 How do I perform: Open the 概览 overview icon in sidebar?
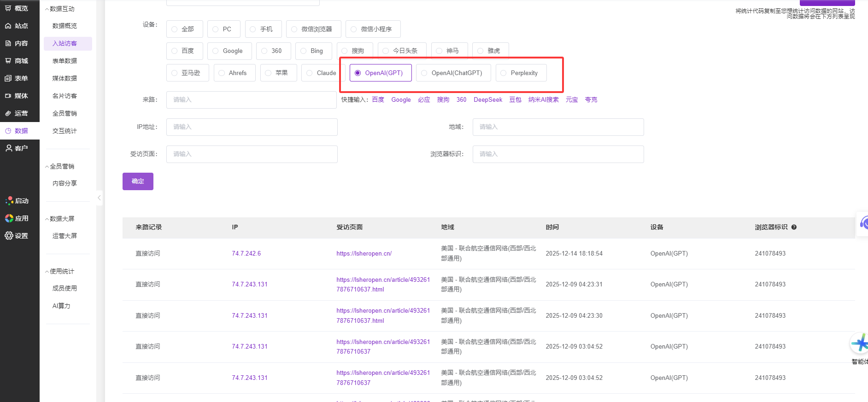[x=8, y=8]
